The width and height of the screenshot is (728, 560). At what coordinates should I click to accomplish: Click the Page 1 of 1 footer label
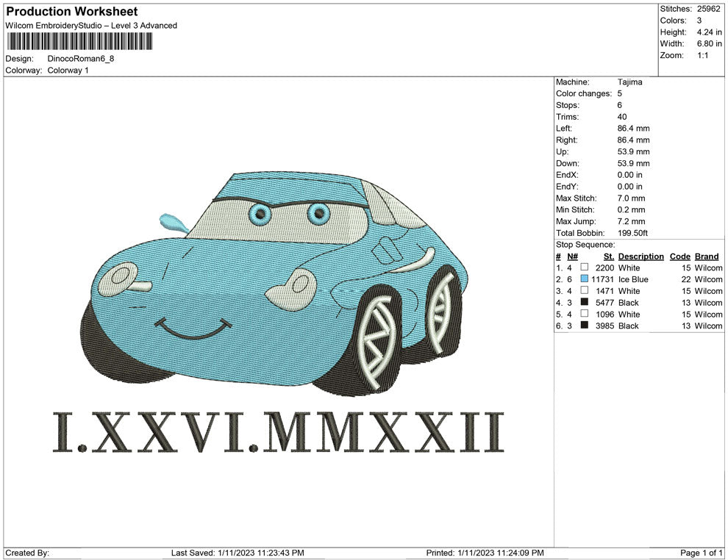702,553
